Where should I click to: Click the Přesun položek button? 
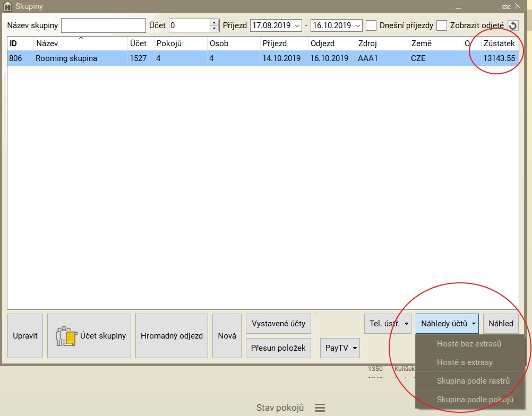[278, 348]
